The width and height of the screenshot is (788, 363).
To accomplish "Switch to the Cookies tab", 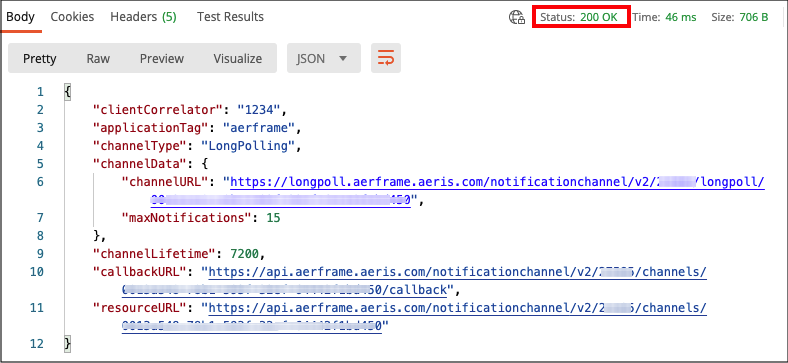I will [x=72, y=17].
